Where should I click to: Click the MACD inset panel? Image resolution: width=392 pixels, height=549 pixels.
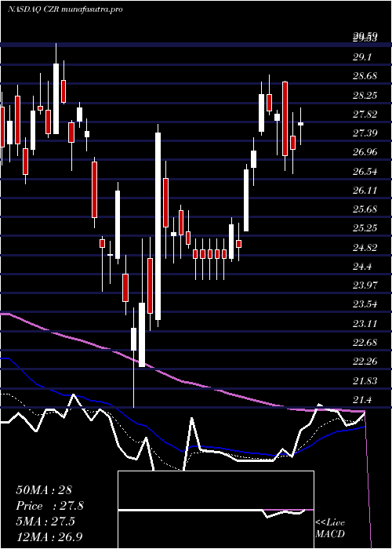pos(216,510)
